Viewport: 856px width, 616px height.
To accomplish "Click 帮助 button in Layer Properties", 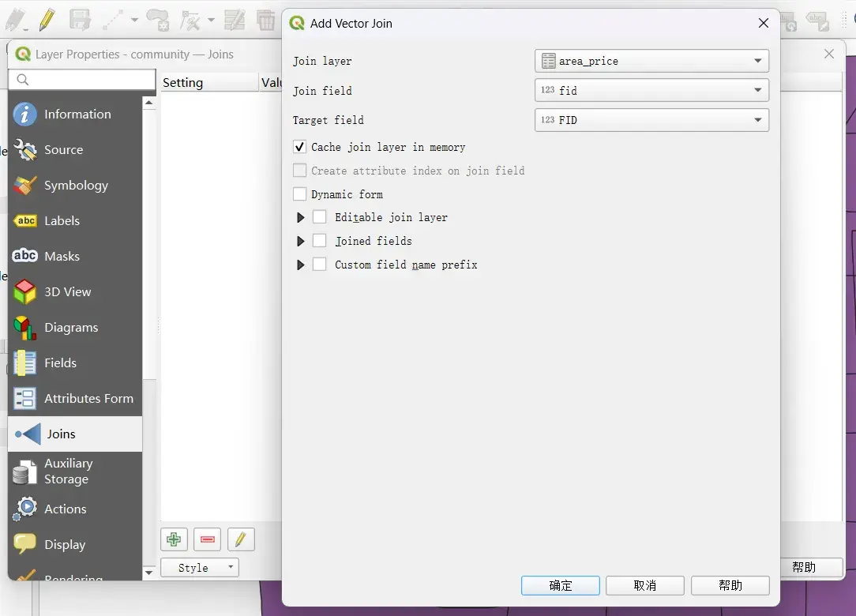I will (811, 567).
